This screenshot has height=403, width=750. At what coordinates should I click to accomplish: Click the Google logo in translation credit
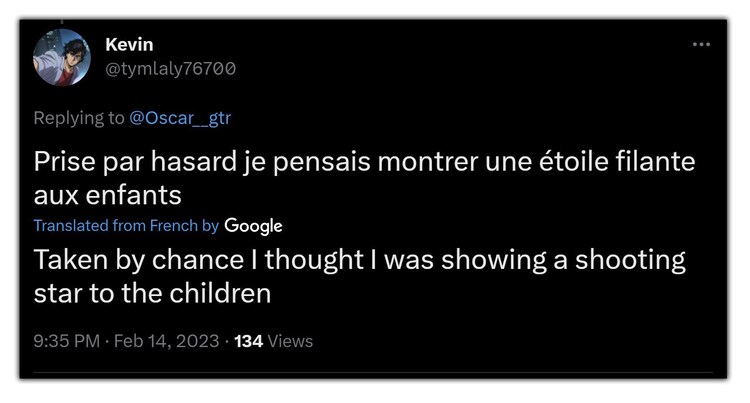pyautogui.click(x=253, y=226)
